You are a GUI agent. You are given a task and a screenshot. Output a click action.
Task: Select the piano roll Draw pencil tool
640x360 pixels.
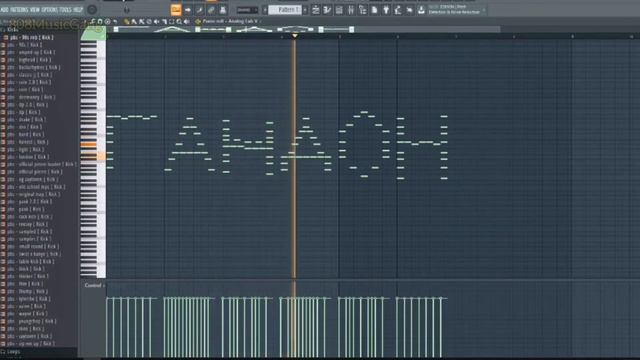point(127,22)
